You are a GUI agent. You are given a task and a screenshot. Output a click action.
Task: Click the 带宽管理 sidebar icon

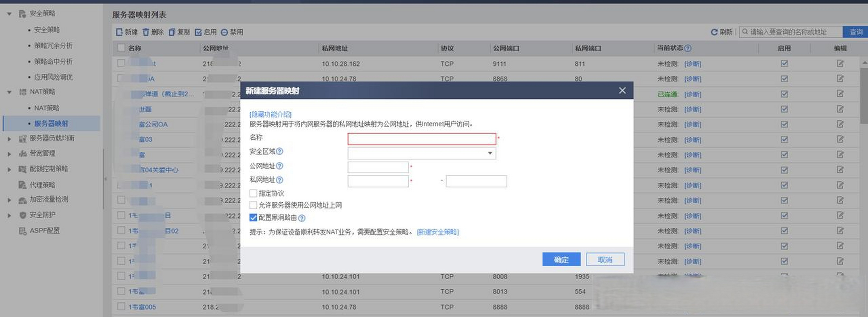pos(22,154)
